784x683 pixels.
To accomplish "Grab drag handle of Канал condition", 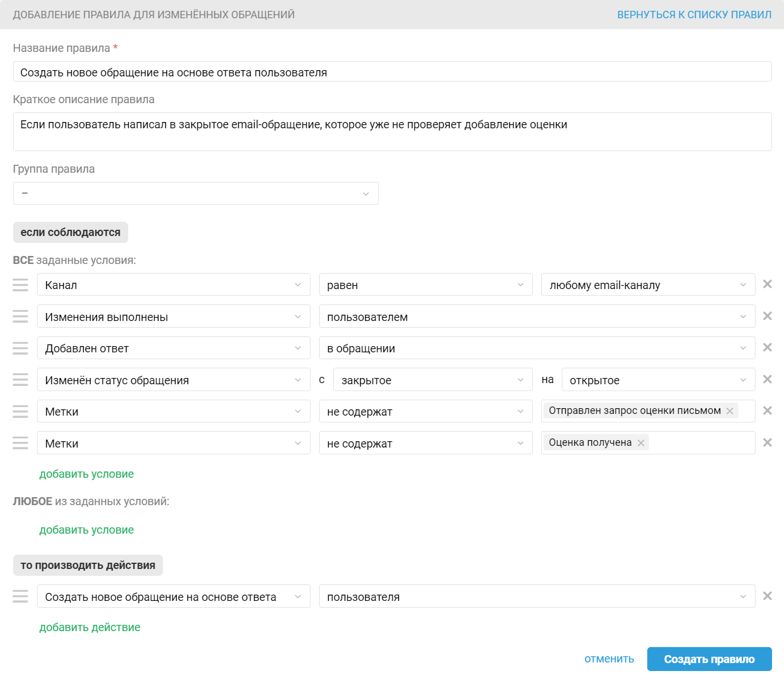I will coord(21,285).
